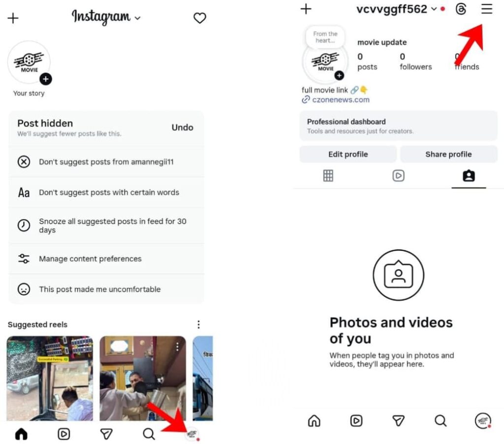Go to Home from the profile bottom bar
Viewport: 504px width, 444px height.
pyautogui.click(x=314, y=420)
